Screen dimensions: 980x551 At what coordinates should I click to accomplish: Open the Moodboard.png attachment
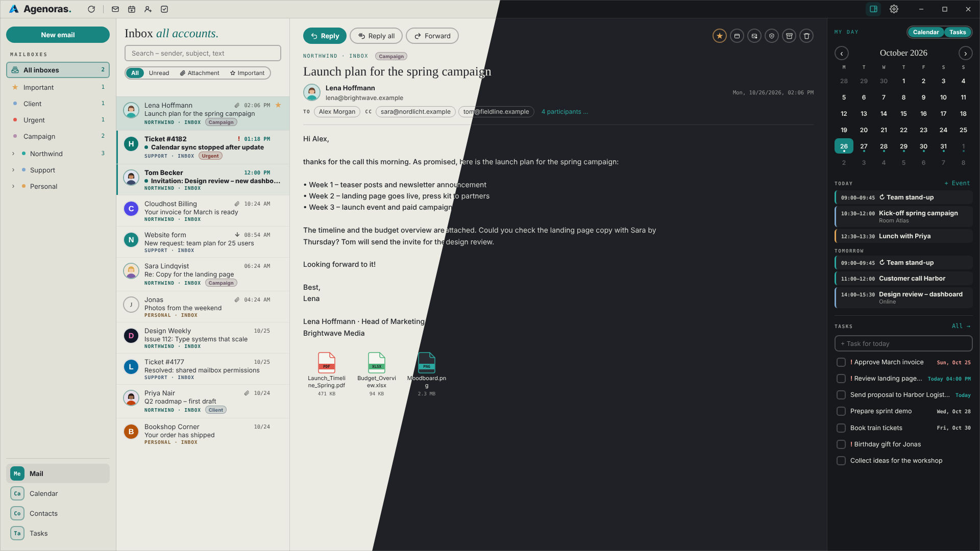427,374
